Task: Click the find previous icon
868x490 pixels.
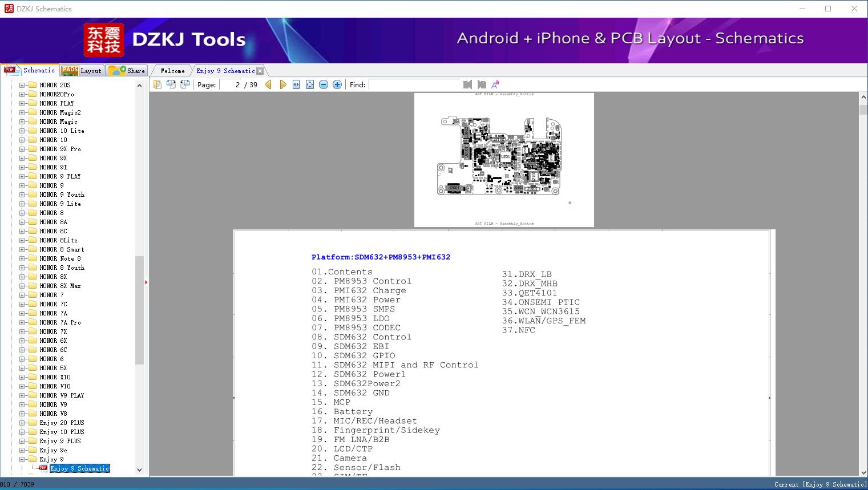Action: [467, 84]
